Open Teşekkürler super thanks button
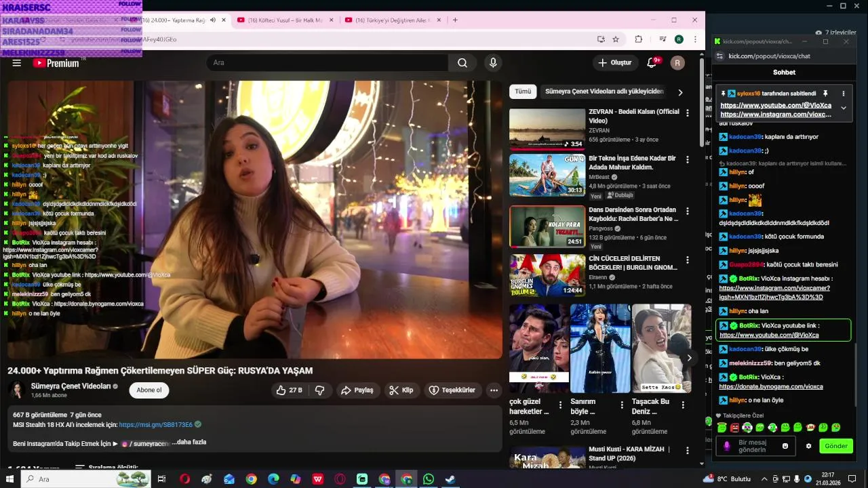 [x=453, y=390]
